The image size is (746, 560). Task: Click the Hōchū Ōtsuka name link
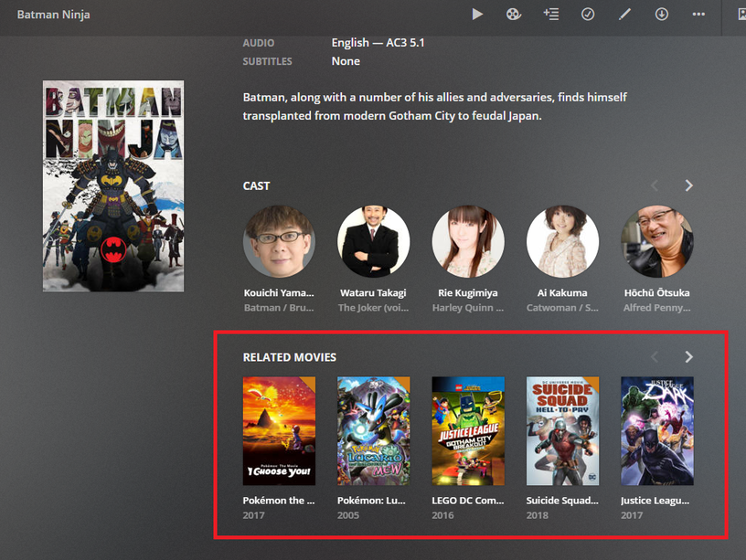pos(657,293)
